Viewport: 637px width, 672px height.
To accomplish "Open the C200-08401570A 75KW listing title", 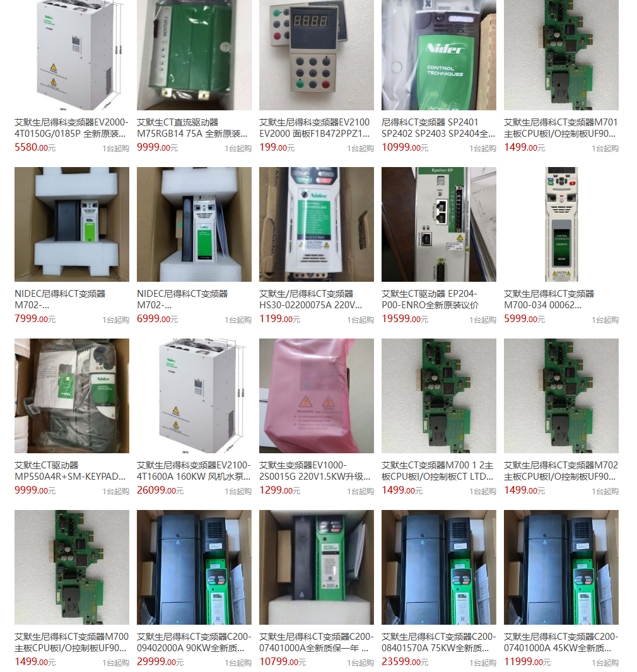I will (438, 642).
